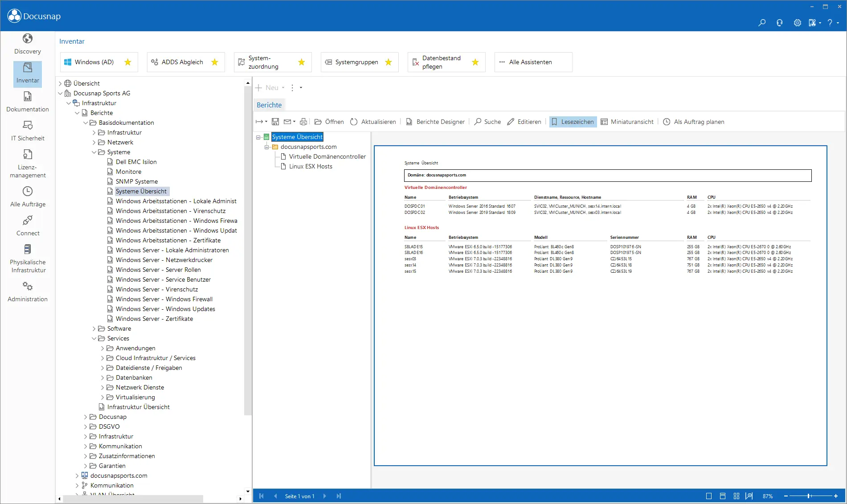Viewport: 847px width, 504px height.
Task: Toggle Miniaturansicht thumbnail view
Action: pyautogui.click(x=627, y=122)
